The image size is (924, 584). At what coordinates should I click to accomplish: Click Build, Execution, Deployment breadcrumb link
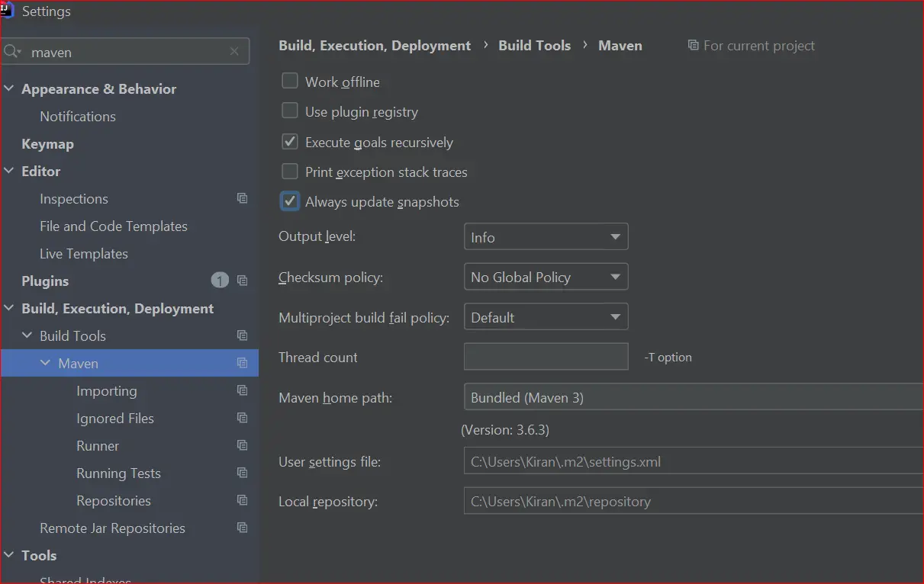375,46
